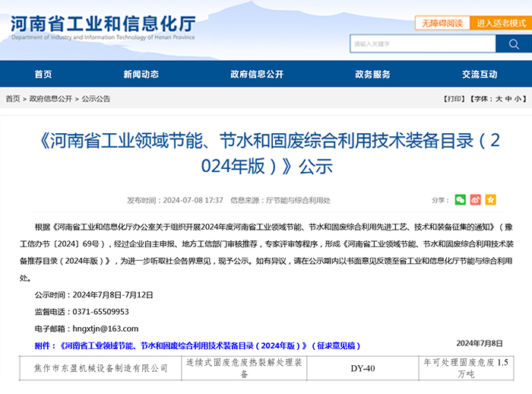532x394 pixels.
Task: Expand the 政府信息公开 navigation menu
Action: pos(257,74)
